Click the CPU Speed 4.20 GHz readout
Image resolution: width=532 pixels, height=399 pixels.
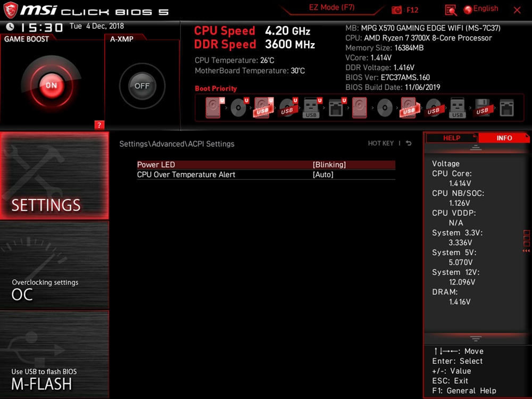[x=252, y=31]
